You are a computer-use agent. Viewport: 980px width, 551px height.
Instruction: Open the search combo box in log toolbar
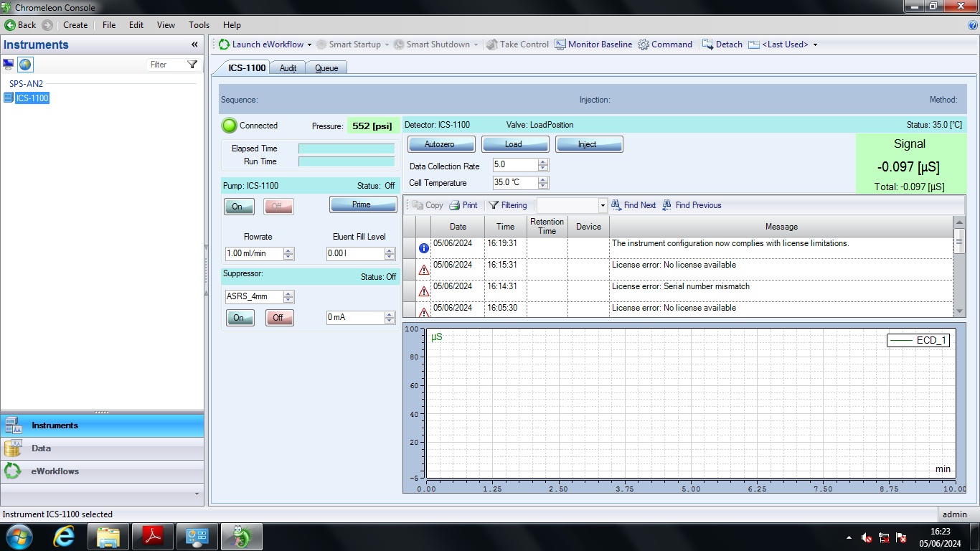click(x=603, y=205)
